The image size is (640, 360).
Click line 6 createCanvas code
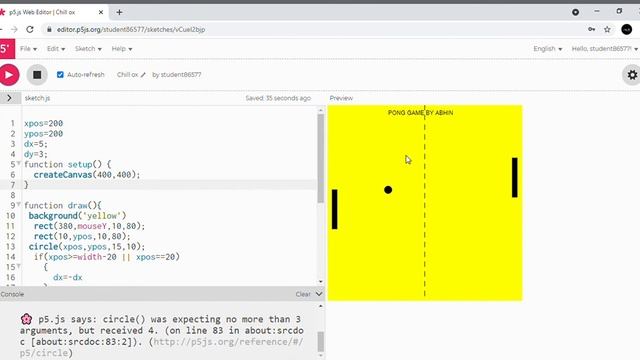[x=87, y=175]
